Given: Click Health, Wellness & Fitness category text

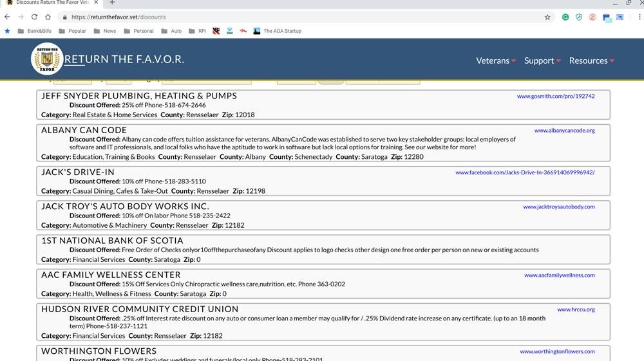Looking at the screenshot, I should 111,293.
